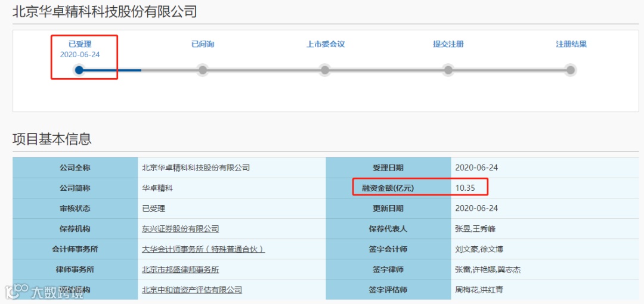Click the 签字会计师 label cell
Screen dimensions: 644x304
tap(388, 249)
